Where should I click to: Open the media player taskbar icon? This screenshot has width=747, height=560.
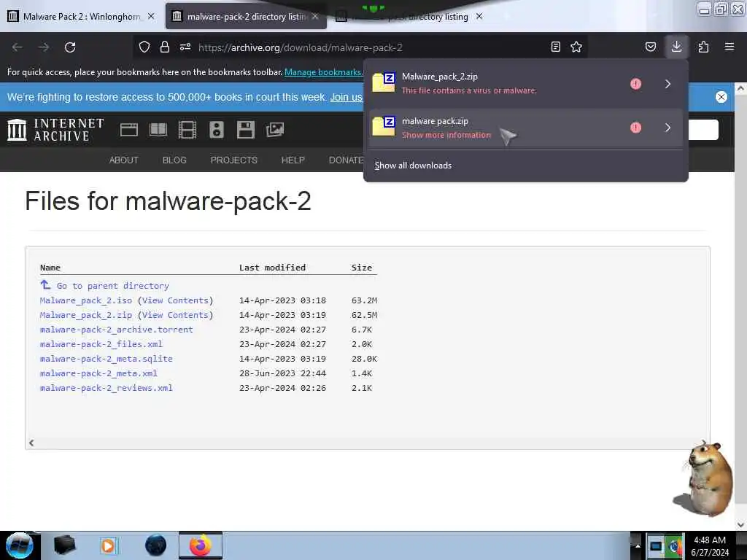point(108,545)
